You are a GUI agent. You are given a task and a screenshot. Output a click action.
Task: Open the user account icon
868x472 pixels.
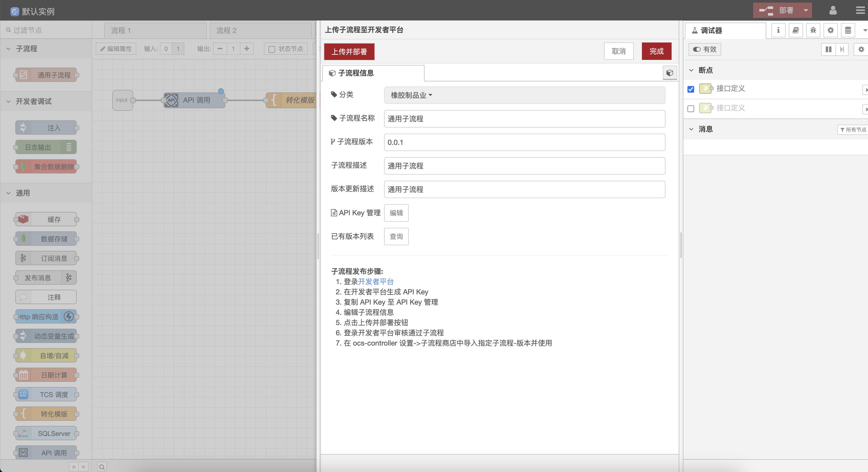[833, 10]
